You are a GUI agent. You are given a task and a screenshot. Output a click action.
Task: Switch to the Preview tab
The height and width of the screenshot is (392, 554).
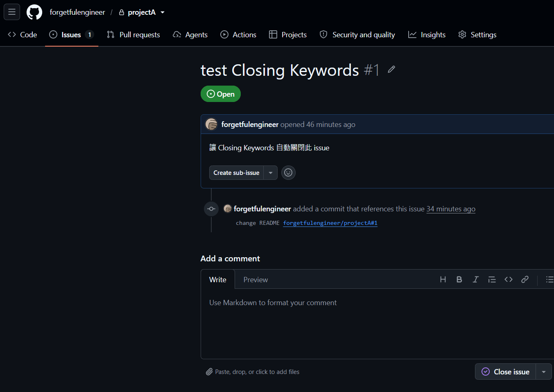[256, 280]
